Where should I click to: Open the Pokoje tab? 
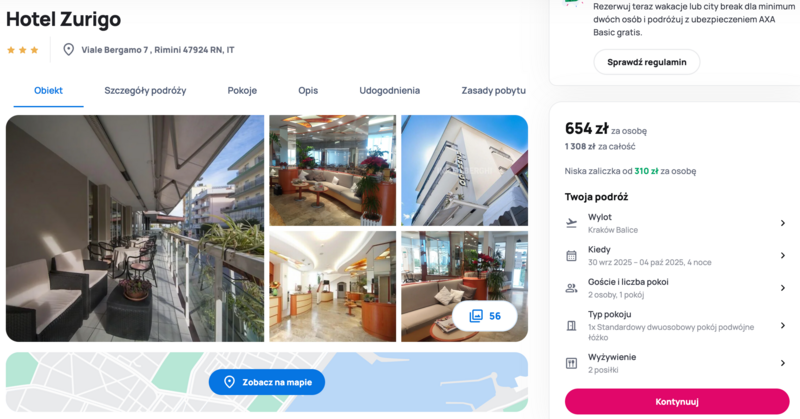[242, 90]
